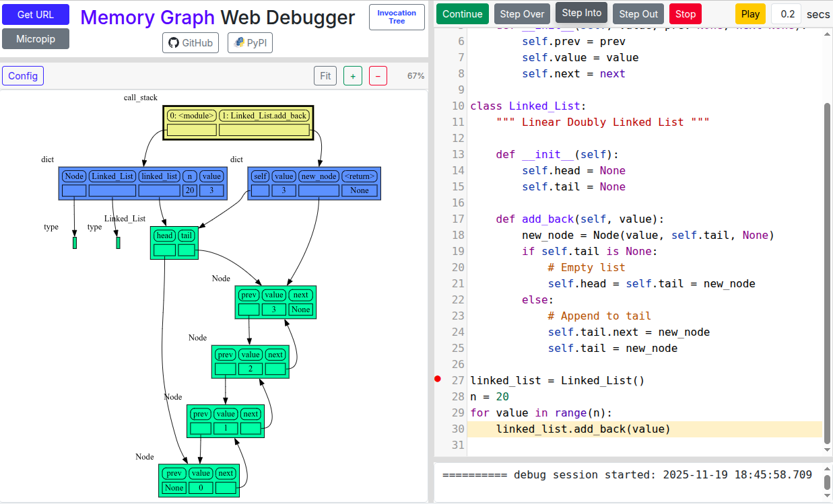Step Over the current line
833x504 pixels.
click(522, 14)
